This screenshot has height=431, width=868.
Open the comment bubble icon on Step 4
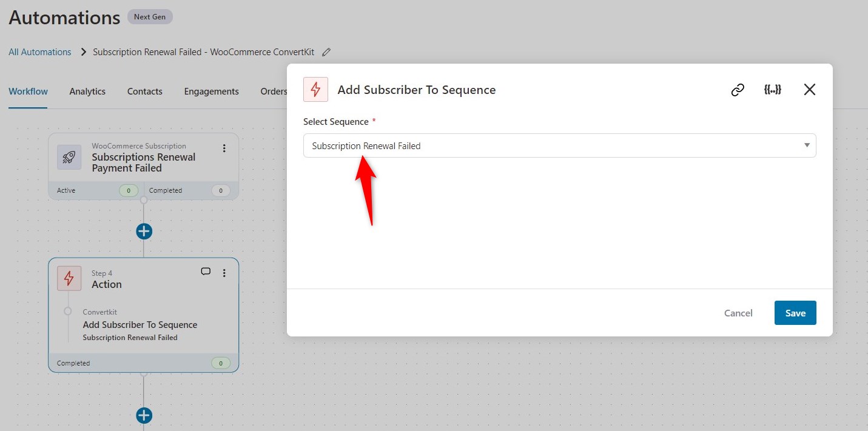pos(206,272)
